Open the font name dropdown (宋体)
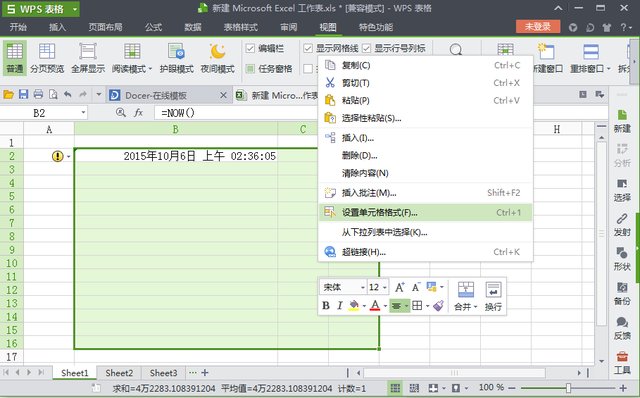Screen dimensions: 640x398 tap(362, 288)
